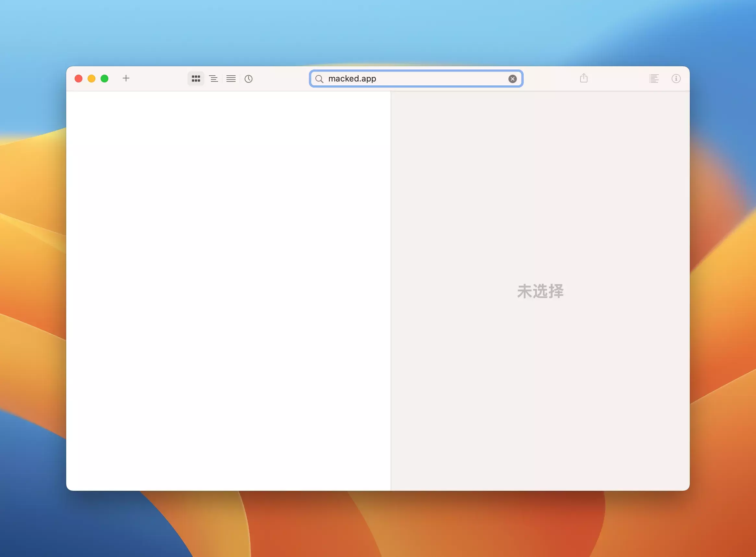Toggle the info inspector icon
The image size is (756, 557).
click(x=676, y=79)
